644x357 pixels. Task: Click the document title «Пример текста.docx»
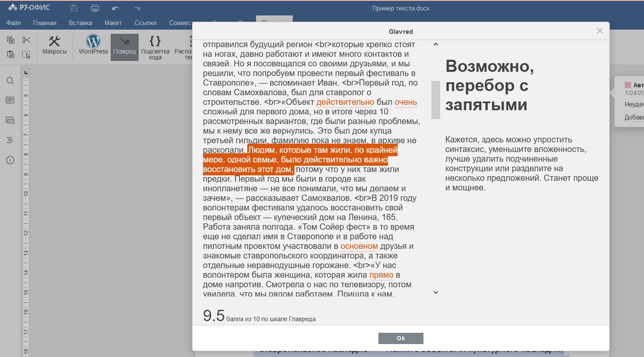tap(401, 8)
